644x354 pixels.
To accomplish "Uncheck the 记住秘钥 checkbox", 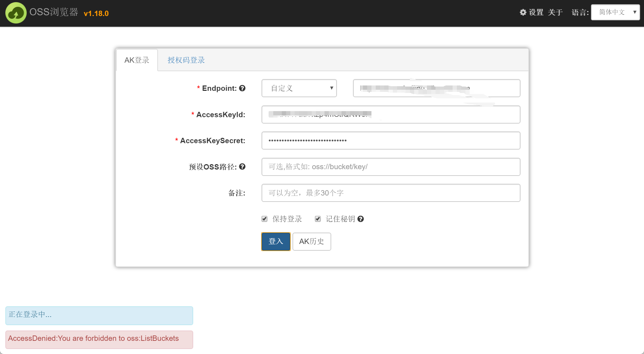I will pyautogui.click(x=318, y=219).
